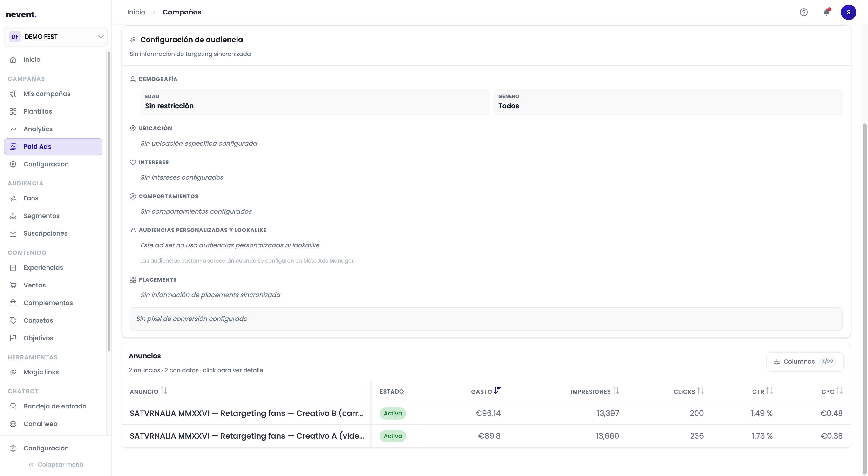This screenshot has height=476, width=868.
Task: Click the Carpetas tag icon
Action: [x=13, y=320]
